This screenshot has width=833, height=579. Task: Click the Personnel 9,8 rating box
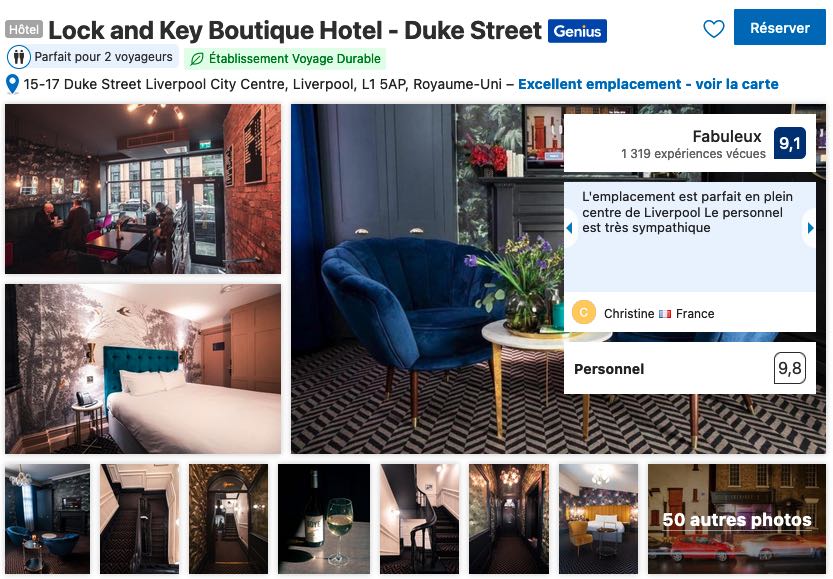tap(689, 368)
